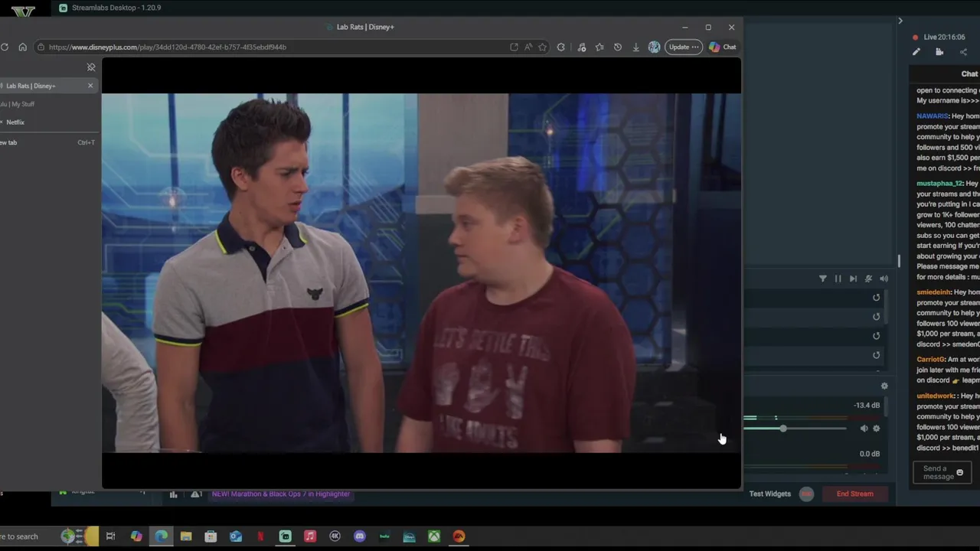Click the Disney+ address bar URL
Viewport: 980px width, 551px height.
click(x=168, y=47)
